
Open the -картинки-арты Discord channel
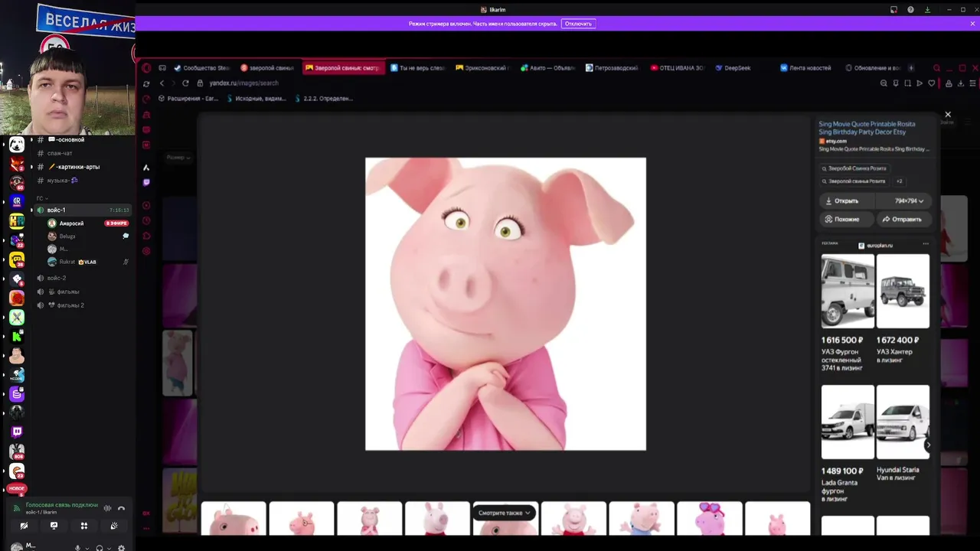[x=83, y=167]
